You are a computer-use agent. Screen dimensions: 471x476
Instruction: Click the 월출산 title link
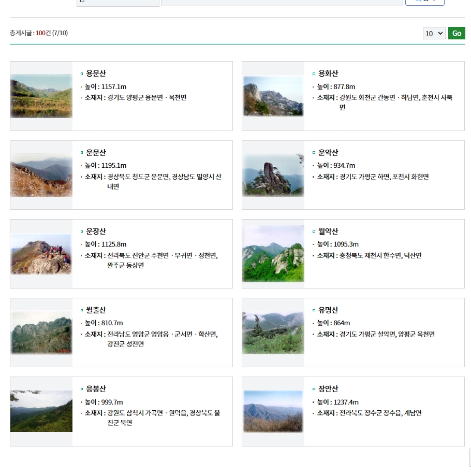click(96, 310)
